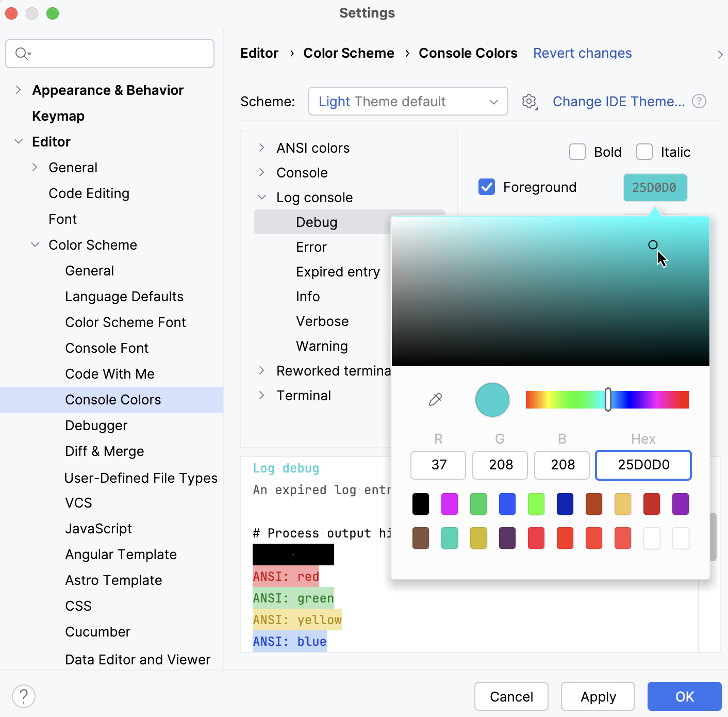728x717 pixels.
Task: Collapse the Log console tree node
Action: (x=262, y=197)
